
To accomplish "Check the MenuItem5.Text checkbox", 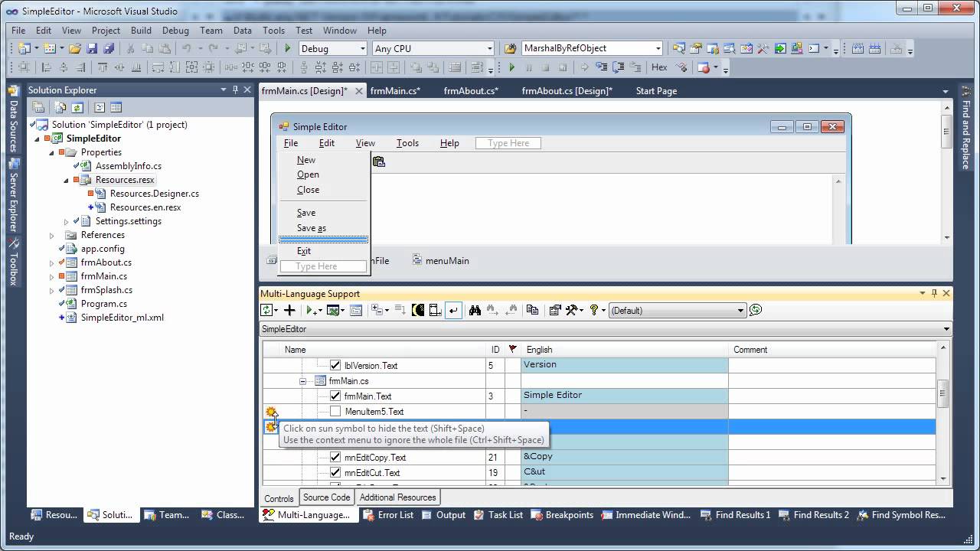I will (335, 411).
